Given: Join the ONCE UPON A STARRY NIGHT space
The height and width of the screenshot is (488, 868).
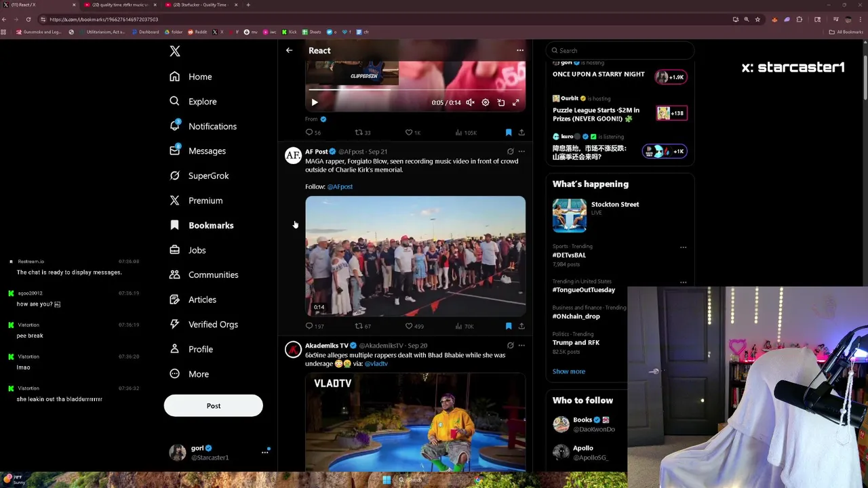Looking at the screenshot, I should point(671,77).
